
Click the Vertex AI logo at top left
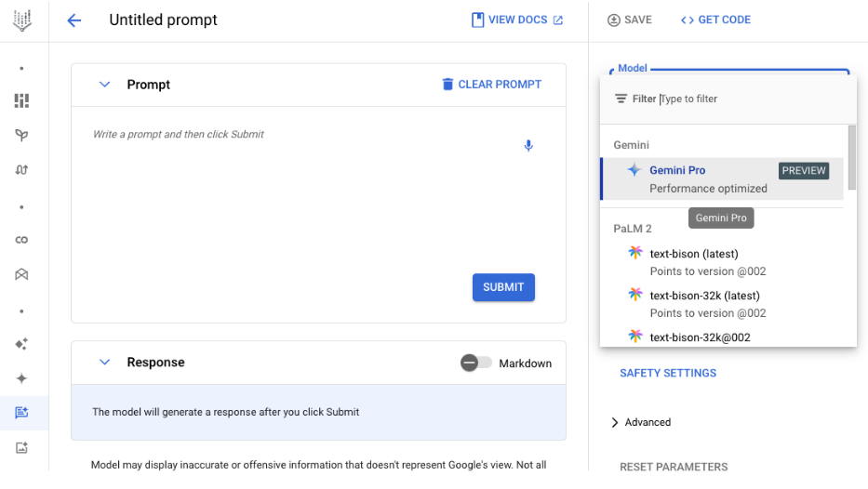(x=22, y=20)
